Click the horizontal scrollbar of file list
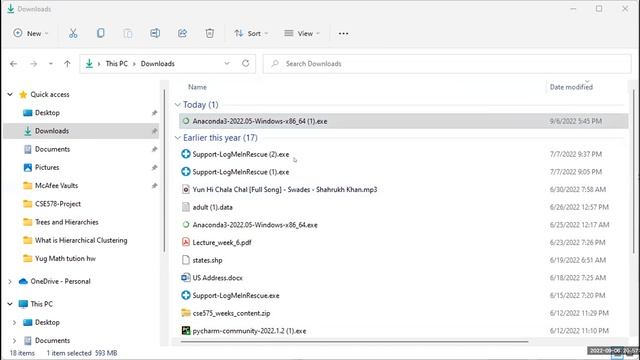 click(x=354, y=341)
